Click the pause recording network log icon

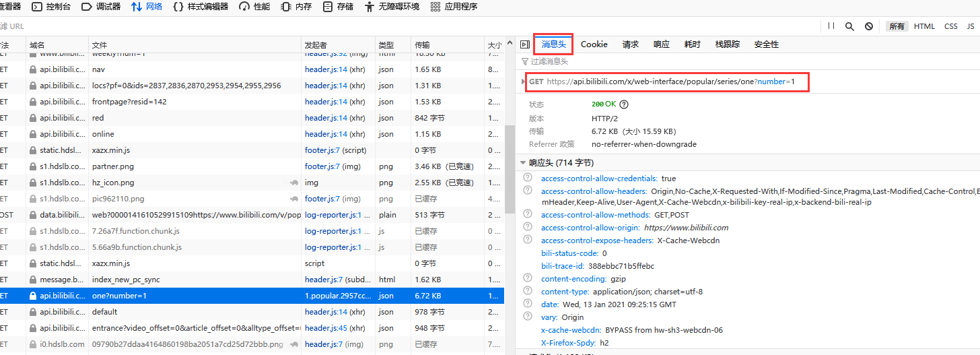pyautogui.click(x=831, y=26)
